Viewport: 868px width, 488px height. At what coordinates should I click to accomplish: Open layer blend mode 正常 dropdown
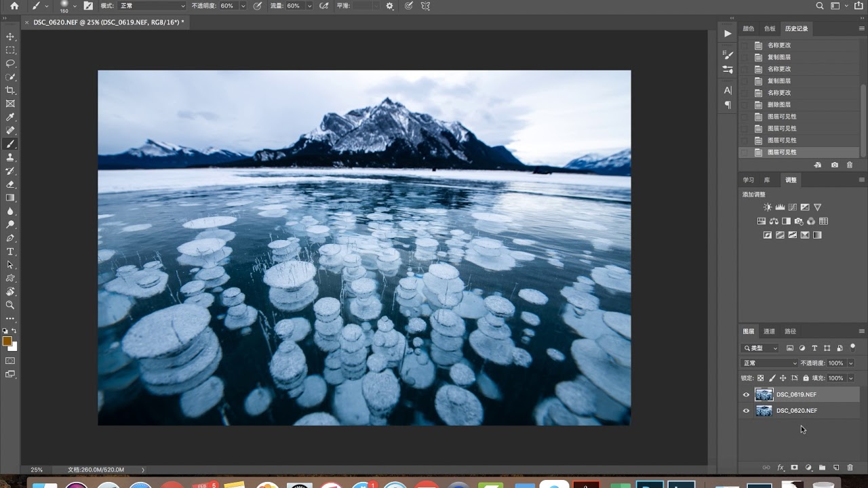768,363
